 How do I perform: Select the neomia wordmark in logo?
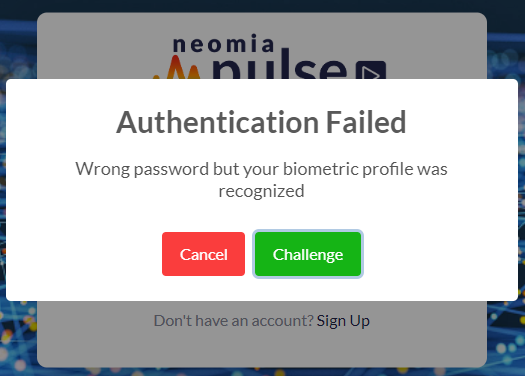click(223, 44)
